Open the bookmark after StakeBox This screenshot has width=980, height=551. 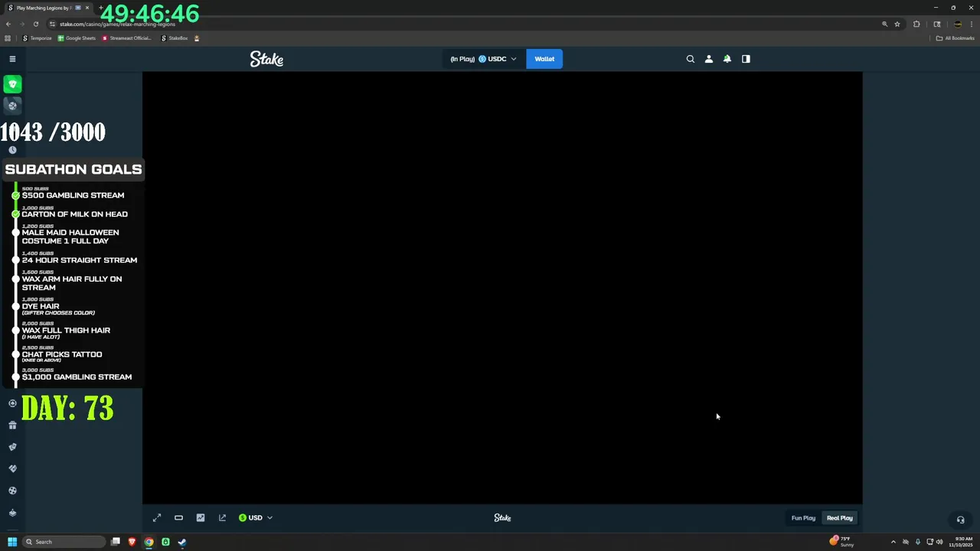click(x=197, y=38)
